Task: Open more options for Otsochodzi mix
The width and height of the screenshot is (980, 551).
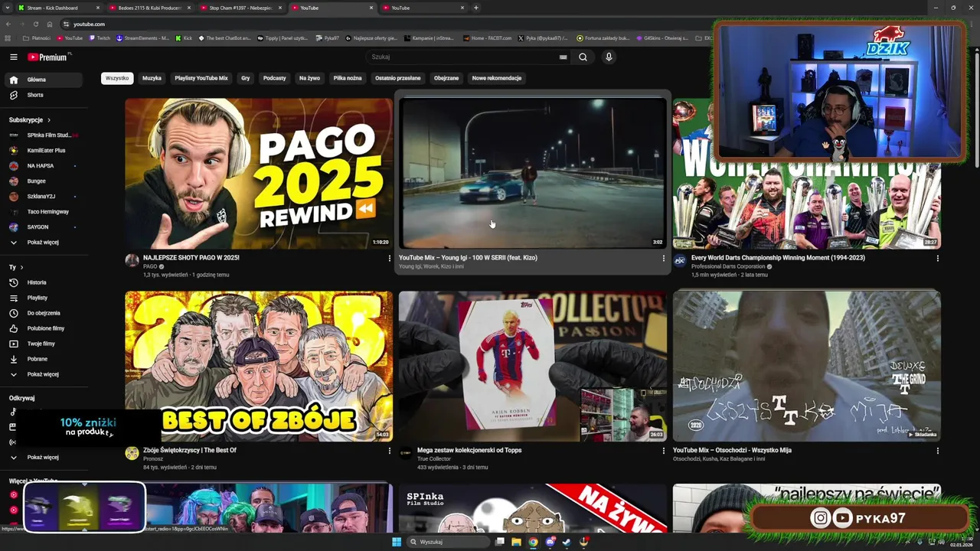Action: [x=937, y=451]
